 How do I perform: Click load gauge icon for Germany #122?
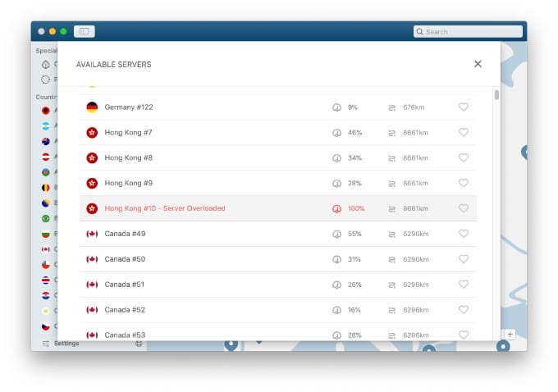tap(336, 107)
